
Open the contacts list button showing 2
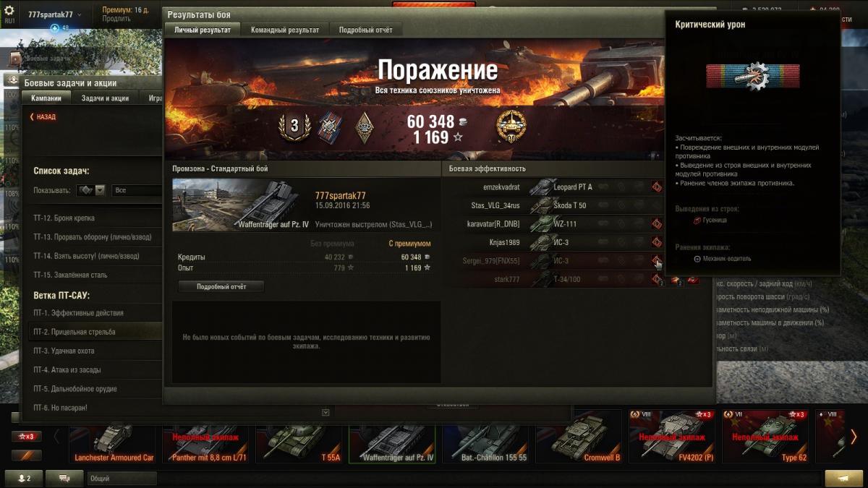coord(23,478)
